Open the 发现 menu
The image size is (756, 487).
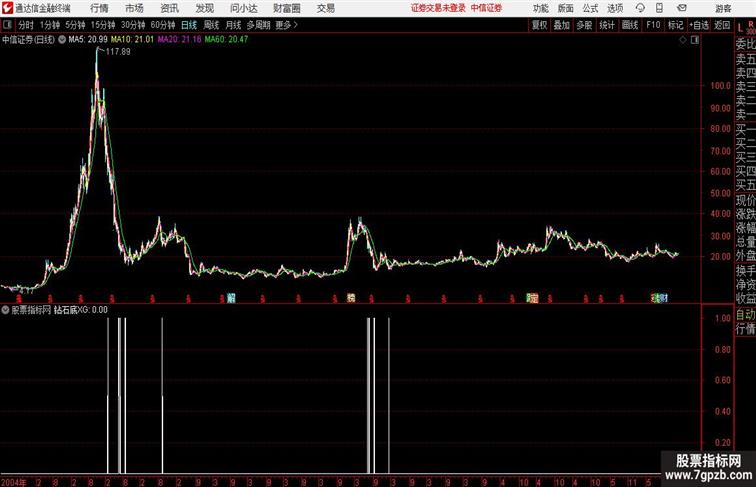point(204,8)
